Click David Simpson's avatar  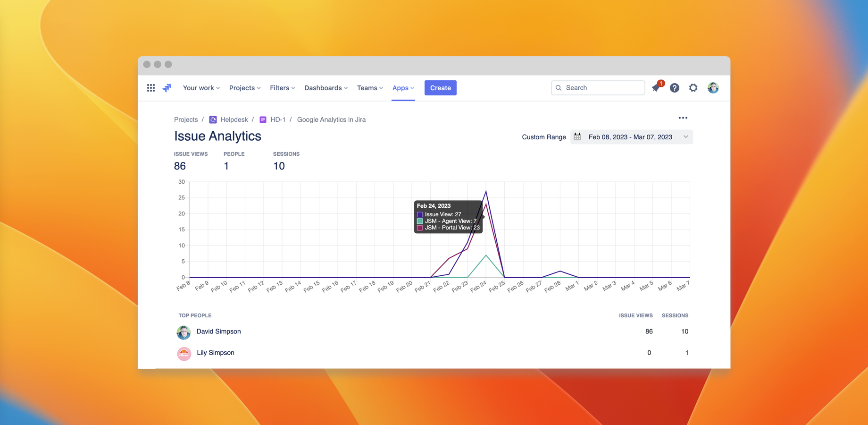point(184,332)
